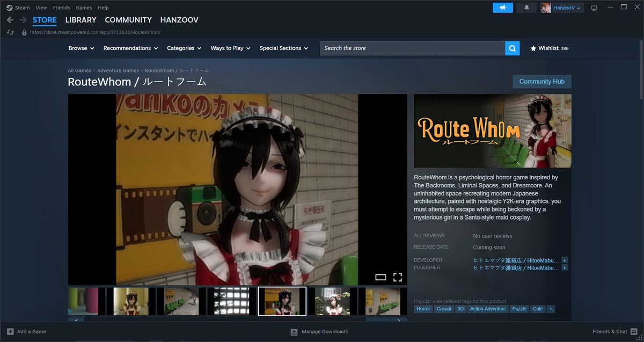The image size is (644, 342).
Task: Focus the Search the store field
Action: point(412,48)
